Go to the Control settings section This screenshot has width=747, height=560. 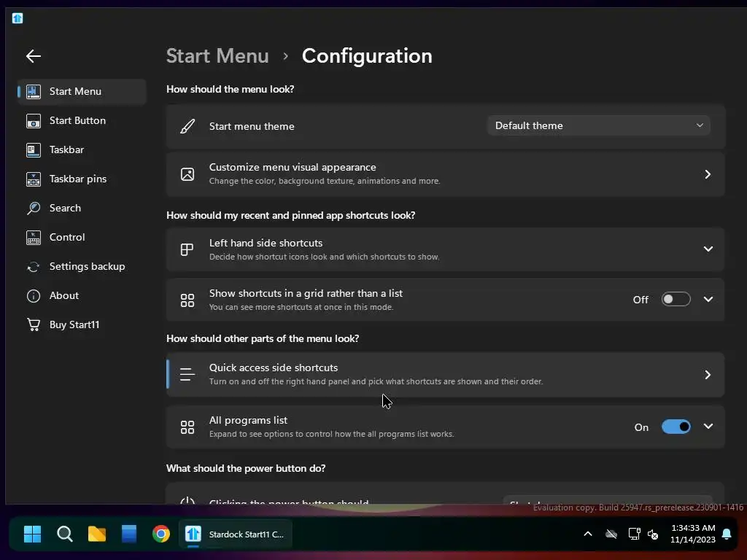pos(82,237)
